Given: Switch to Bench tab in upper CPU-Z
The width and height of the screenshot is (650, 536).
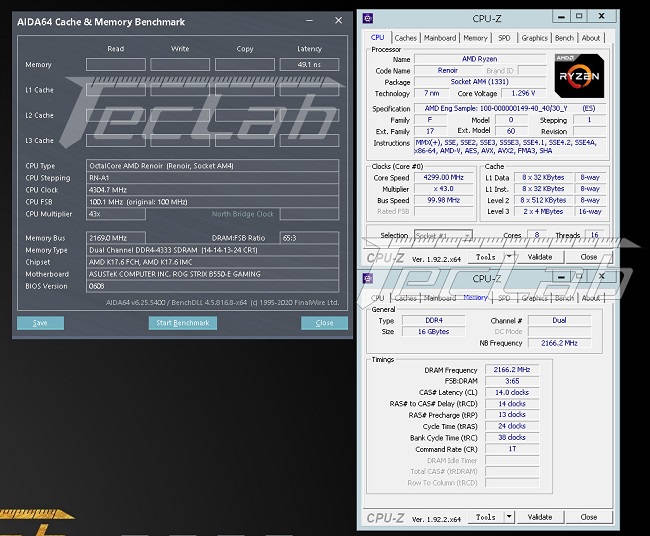Looking at the screenshot, I should [x=564, y=38].
